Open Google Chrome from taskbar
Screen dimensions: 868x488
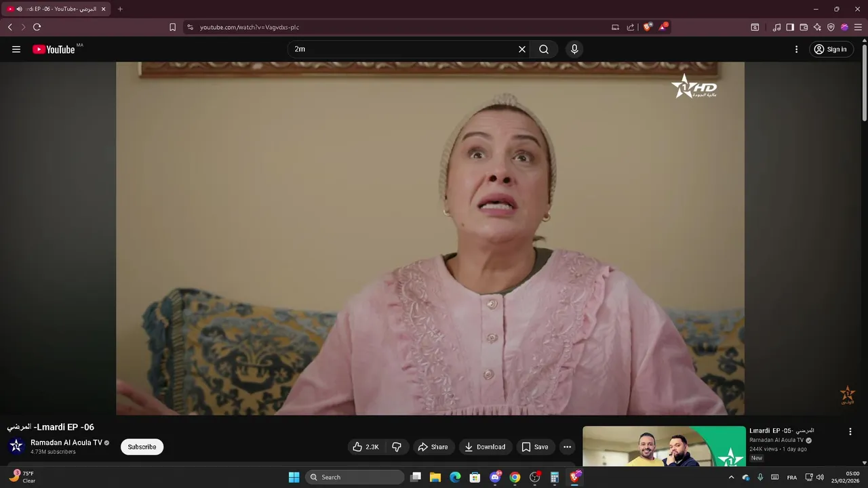pos(515,477)
